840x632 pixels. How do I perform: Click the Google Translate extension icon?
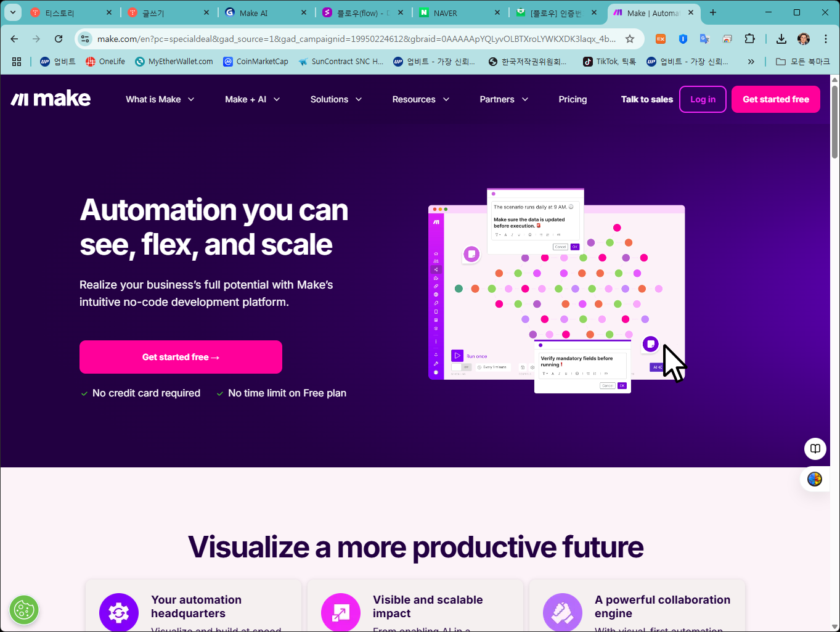tap(705, 39)
